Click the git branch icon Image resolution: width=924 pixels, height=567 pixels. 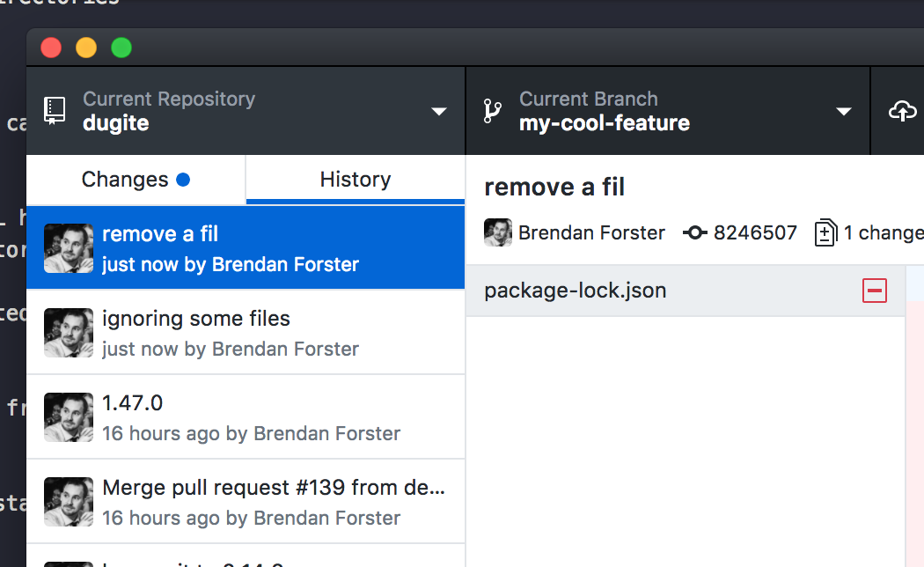click(492, 111)
